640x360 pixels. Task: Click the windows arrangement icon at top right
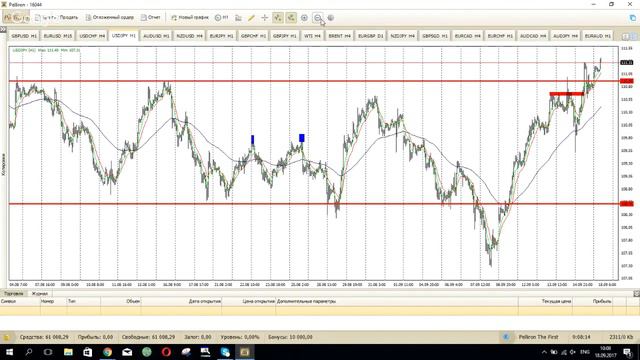633,18
